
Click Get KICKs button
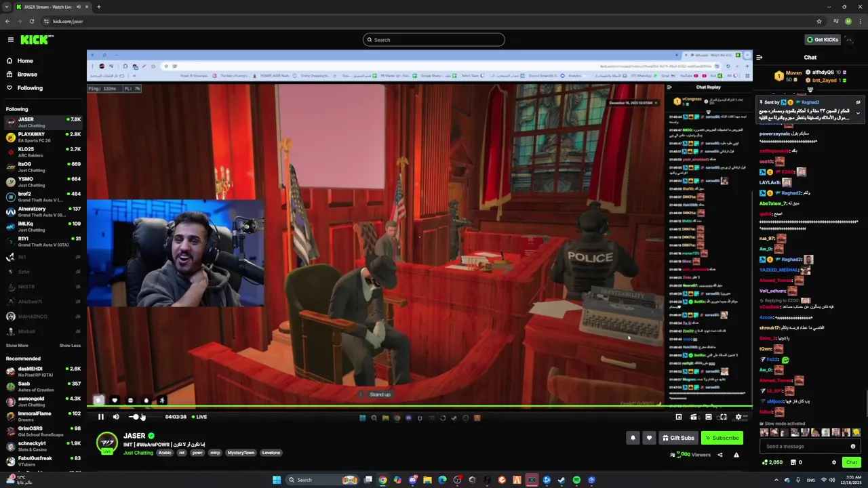click(x=822, y=40)
